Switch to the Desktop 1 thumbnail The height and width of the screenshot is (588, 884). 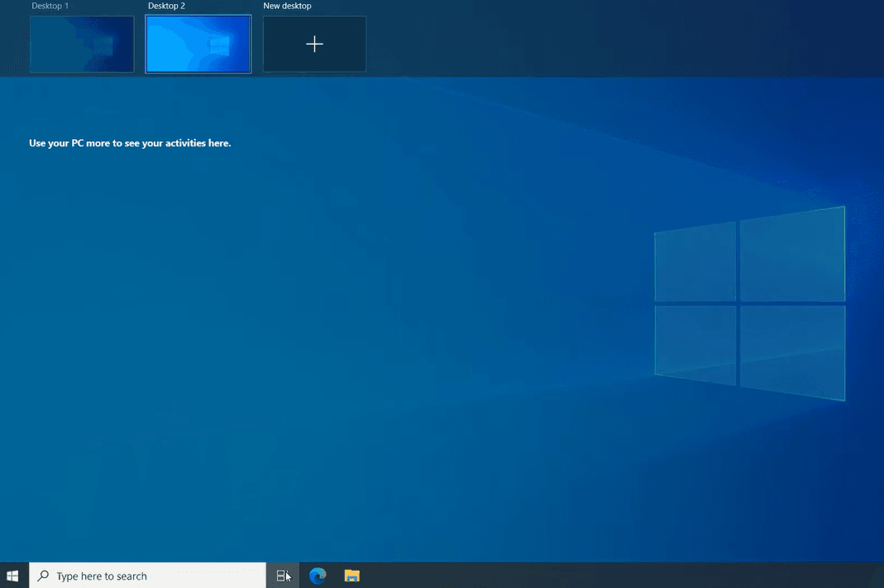point(82,44)
